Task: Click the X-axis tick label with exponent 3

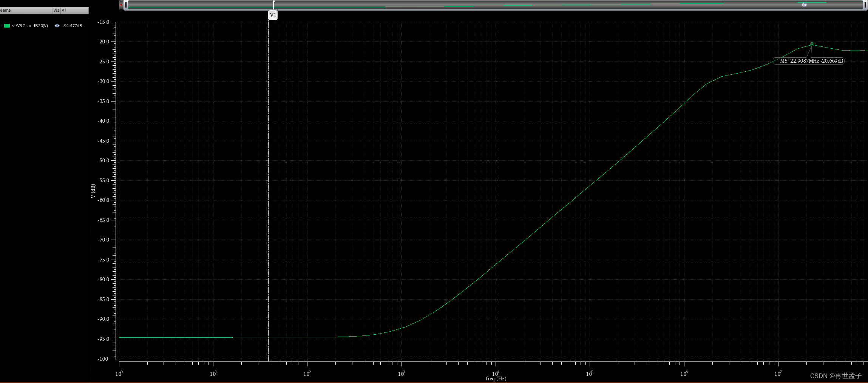Action: [401, 374]
